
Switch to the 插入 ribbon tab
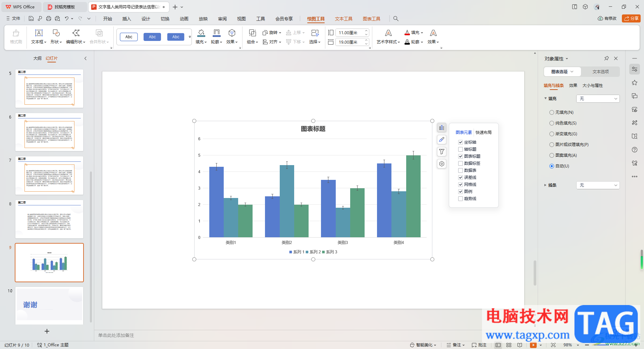click(x=126, y=19)
